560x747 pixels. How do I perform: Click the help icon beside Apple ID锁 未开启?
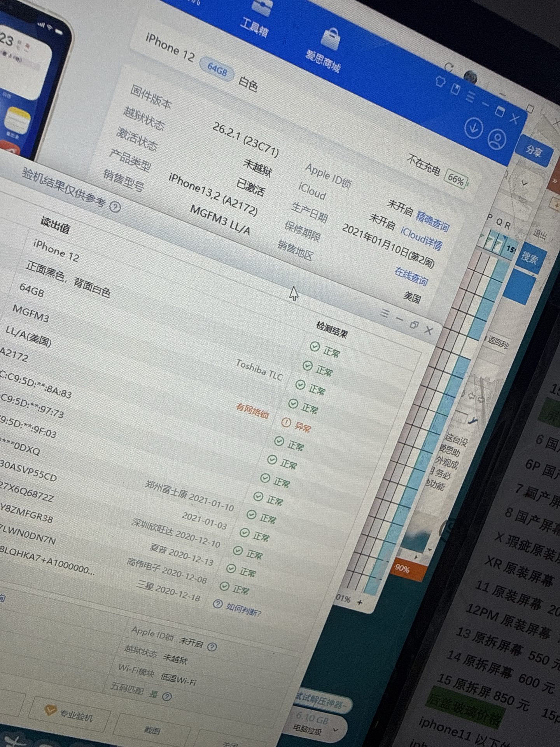coord(212,647)
